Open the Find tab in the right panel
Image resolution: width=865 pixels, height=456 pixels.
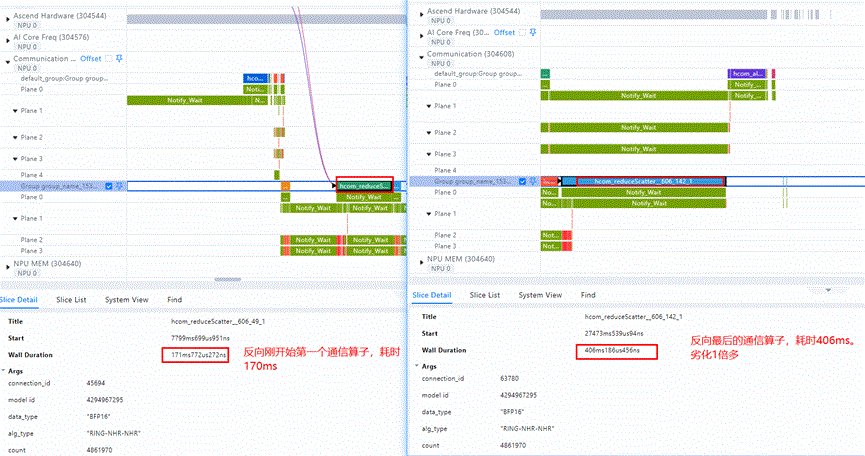(x=588, y=295)
